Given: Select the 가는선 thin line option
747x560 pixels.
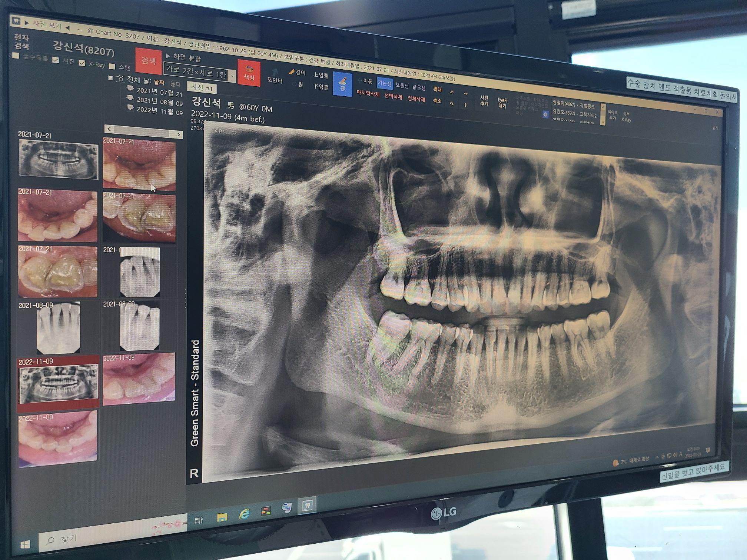Looking at the screenshot, I should pos(385,83).
